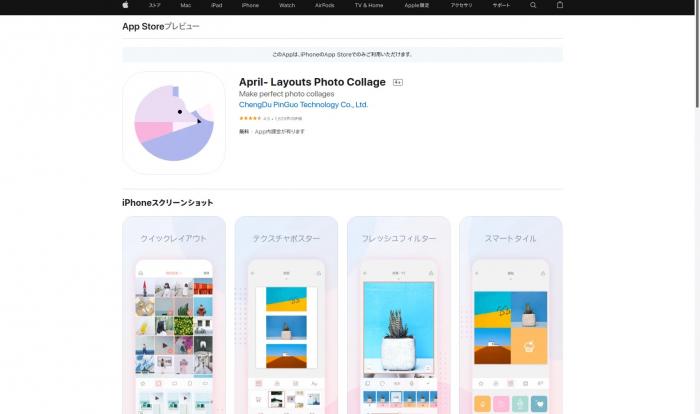Click the 4+ age rating badge

click(x=397, y=82)
